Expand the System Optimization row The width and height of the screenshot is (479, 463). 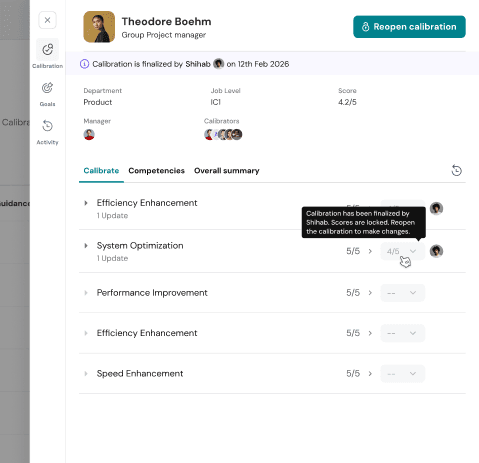click(x=86, y=246)
